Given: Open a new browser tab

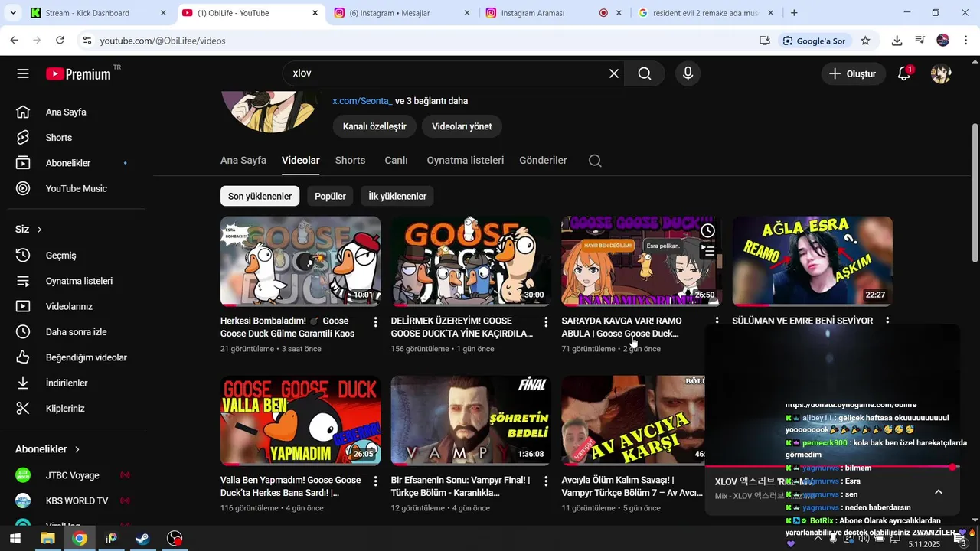Looking at the screenshot, I should (x=794, y=13).
